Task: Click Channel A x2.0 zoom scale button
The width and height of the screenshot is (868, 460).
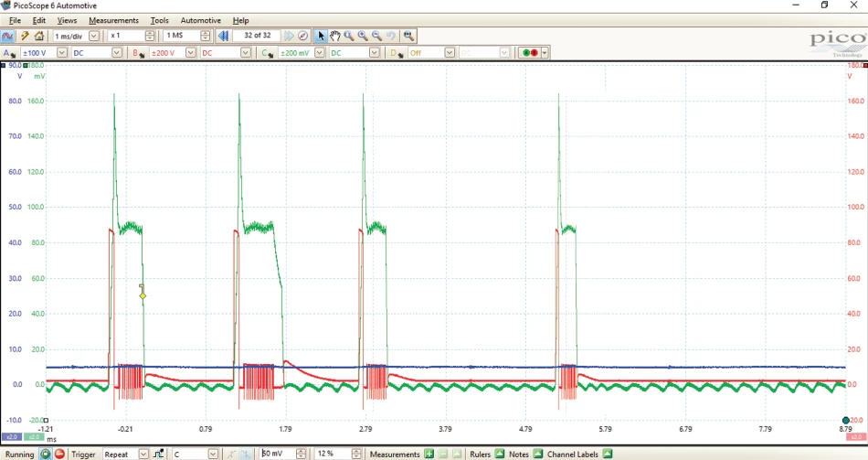Action: click(11, 437)
